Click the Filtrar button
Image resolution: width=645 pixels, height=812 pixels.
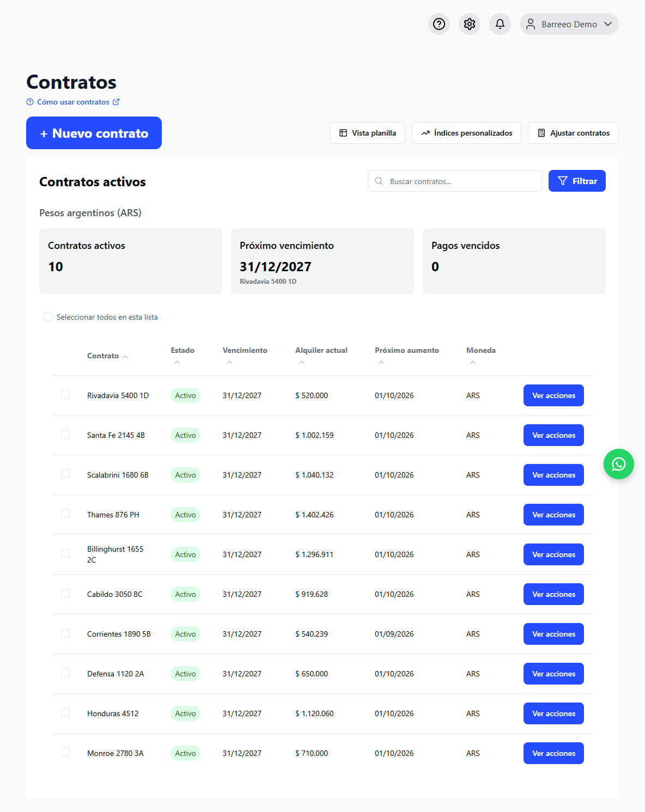(577, 181)
